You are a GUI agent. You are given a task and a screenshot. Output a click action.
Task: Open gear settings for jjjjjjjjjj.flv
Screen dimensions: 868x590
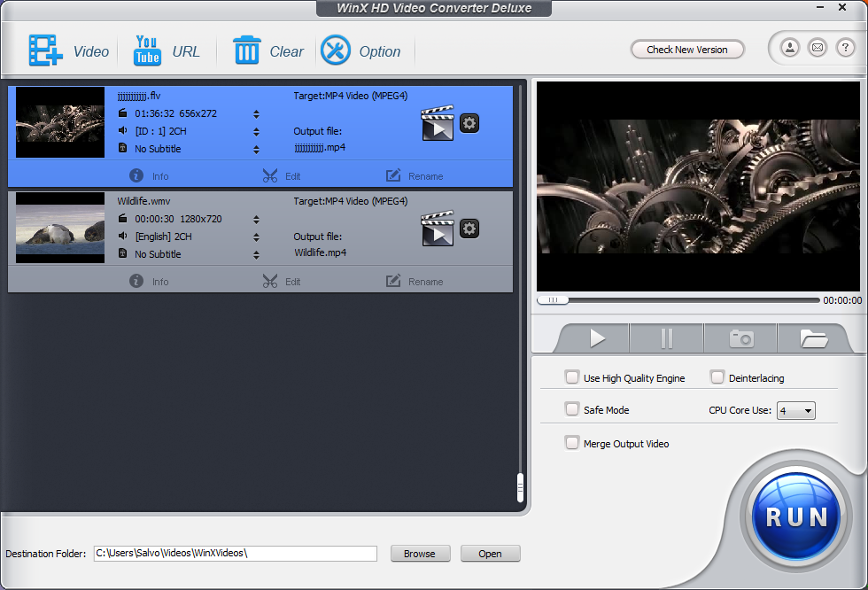coord(469,123)
